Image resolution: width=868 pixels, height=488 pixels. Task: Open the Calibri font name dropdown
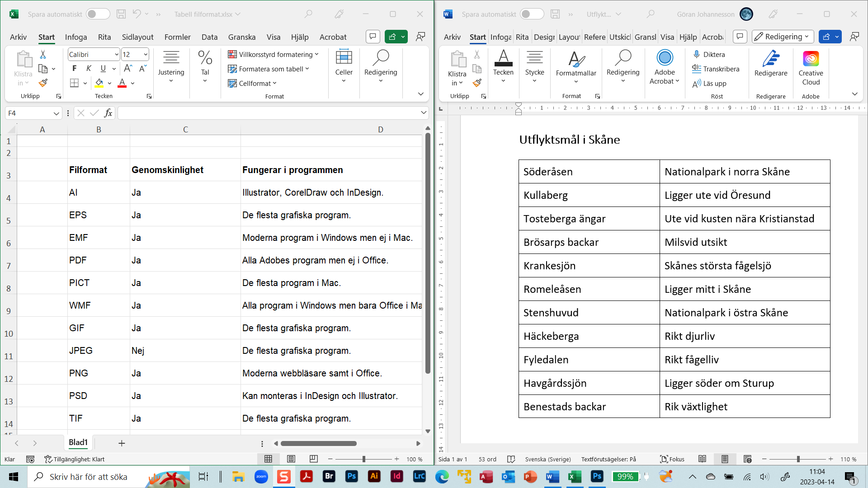[x=117, y=55]
